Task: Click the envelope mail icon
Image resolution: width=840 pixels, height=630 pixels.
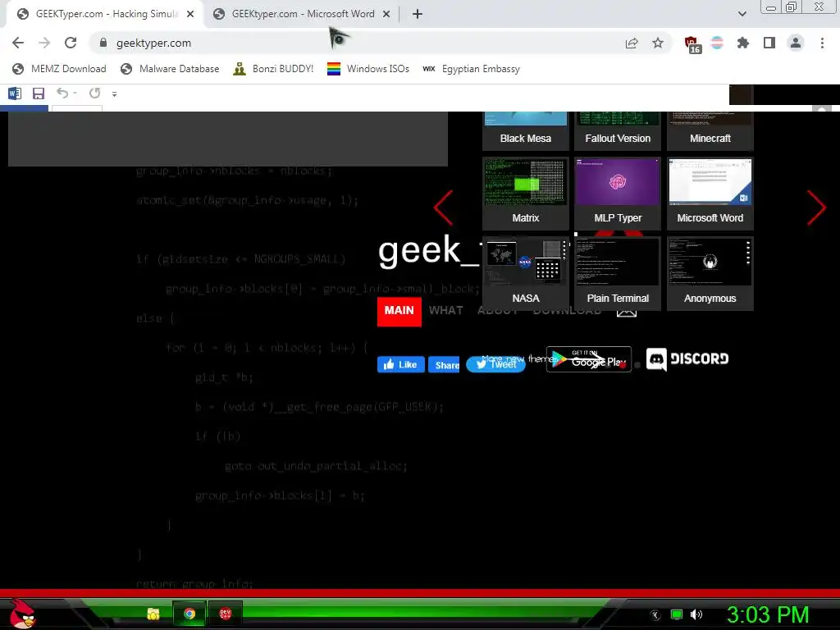Action: coord(626,313)
